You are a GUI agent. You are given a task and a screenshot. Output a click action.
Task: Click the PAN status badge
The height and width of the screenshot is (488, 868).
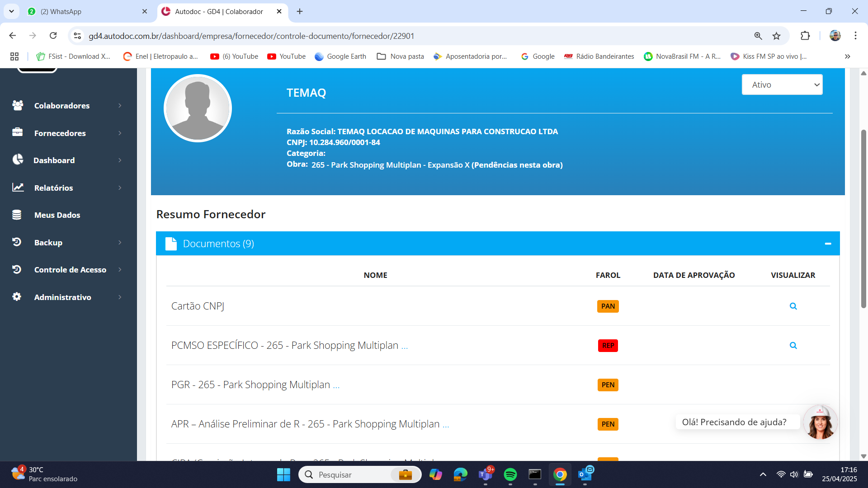pyautogui.click(x=608, y=306)
